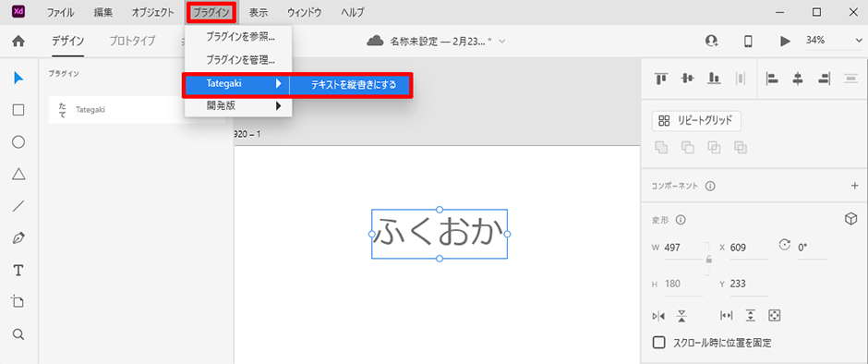Screen dimensions: 868x364
Task: Open the オブジェクト menu
Action: click(152, 12)
